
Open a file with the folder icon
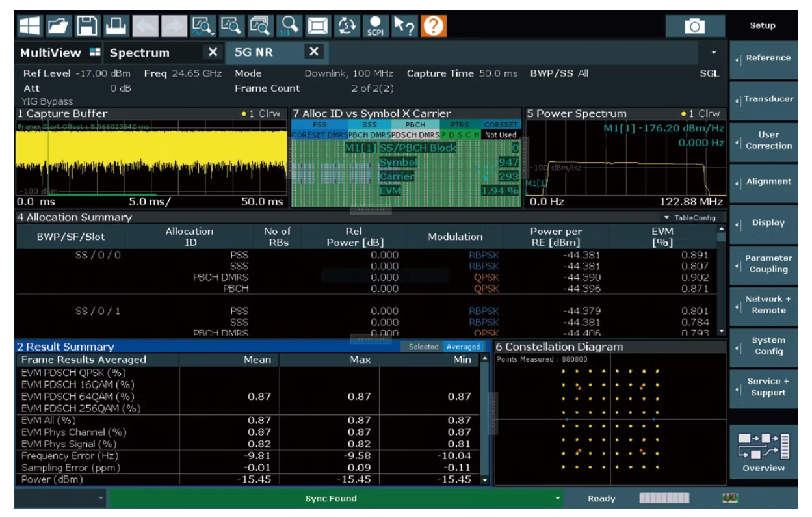(58, 26)
